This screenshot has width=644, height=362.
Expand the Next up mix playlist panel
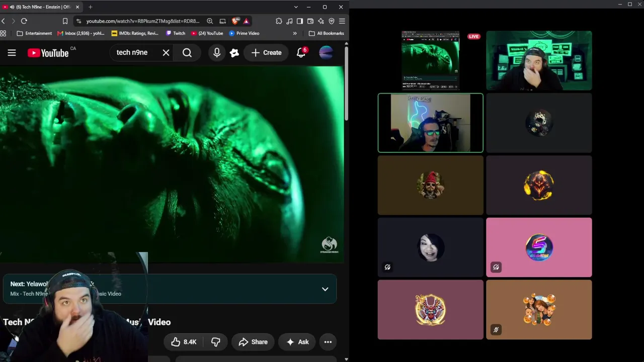325,289
